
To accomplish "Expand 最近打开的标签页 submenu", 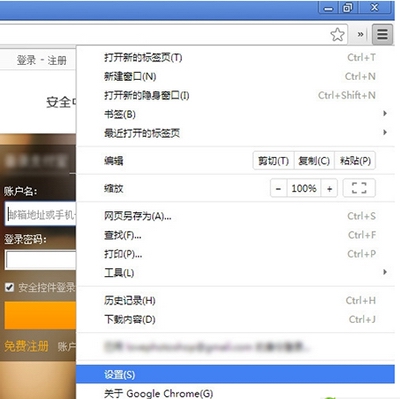I will coord(235,133).
